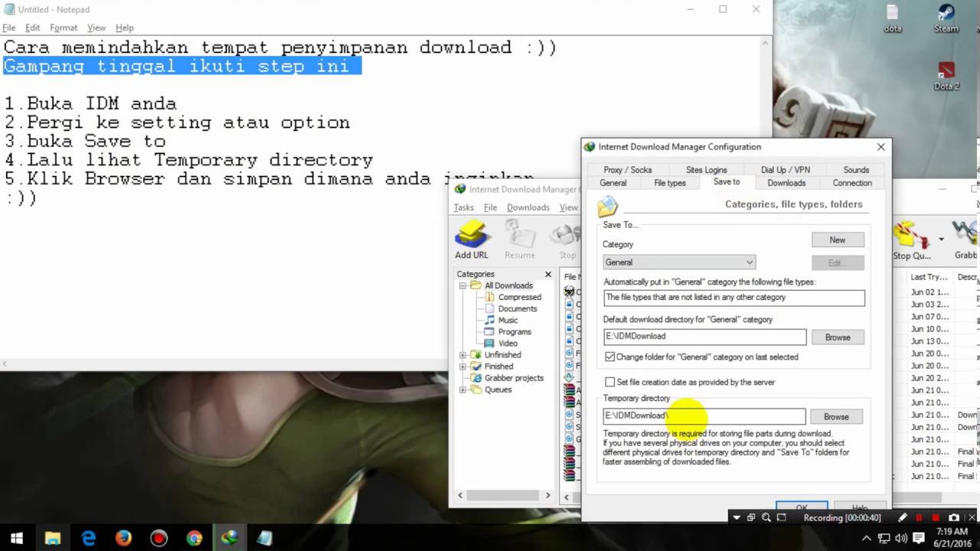Toggle Change folder for General category checkbox
This screenshot has height=551, width=980.
609,357
